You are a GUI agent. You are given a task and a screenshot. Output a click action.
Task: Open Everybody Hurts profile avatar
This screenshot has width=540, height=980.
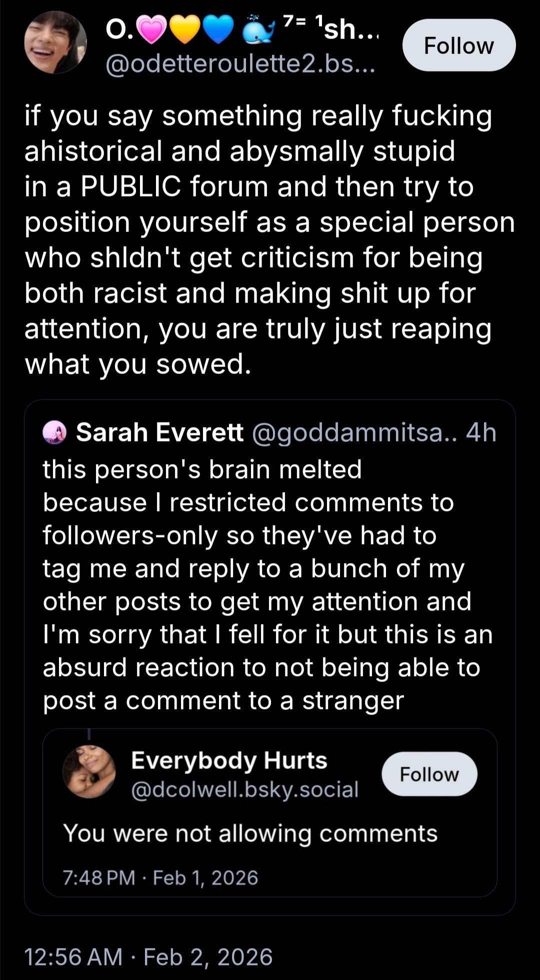click(x=89, y=771)
